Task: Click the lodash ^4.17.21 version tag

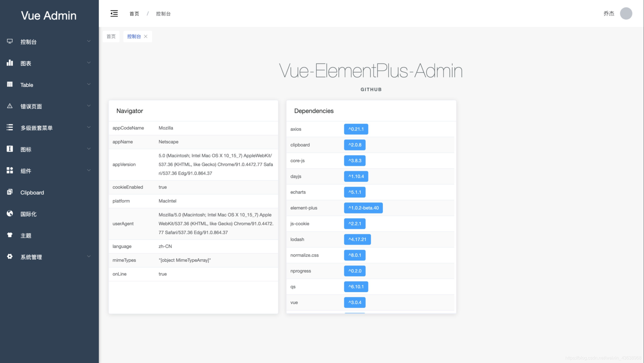Action: (x=357, y=239)
